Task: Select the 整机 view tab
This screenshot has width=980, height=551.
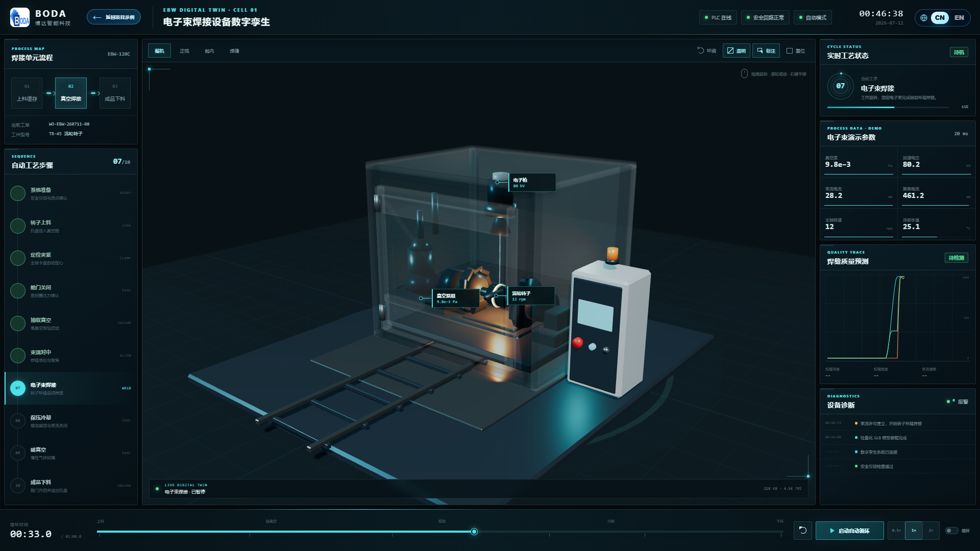Action: pos(160,51)
